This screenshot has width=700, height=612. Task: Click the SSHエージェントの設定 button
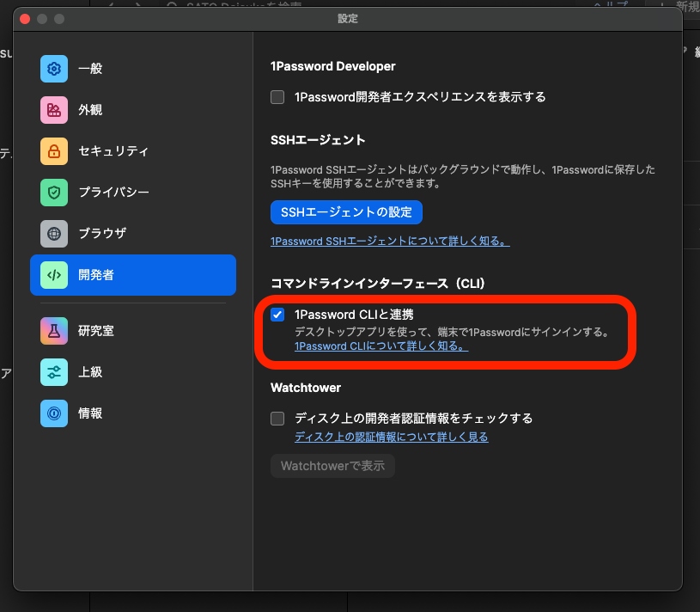pyautogui.click(x=346, y=212)
